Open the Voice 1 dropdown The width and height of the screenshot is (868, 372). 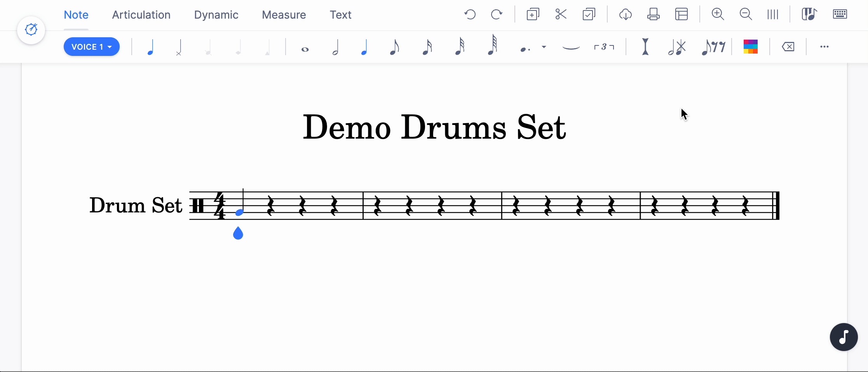[x=91, y=47]
